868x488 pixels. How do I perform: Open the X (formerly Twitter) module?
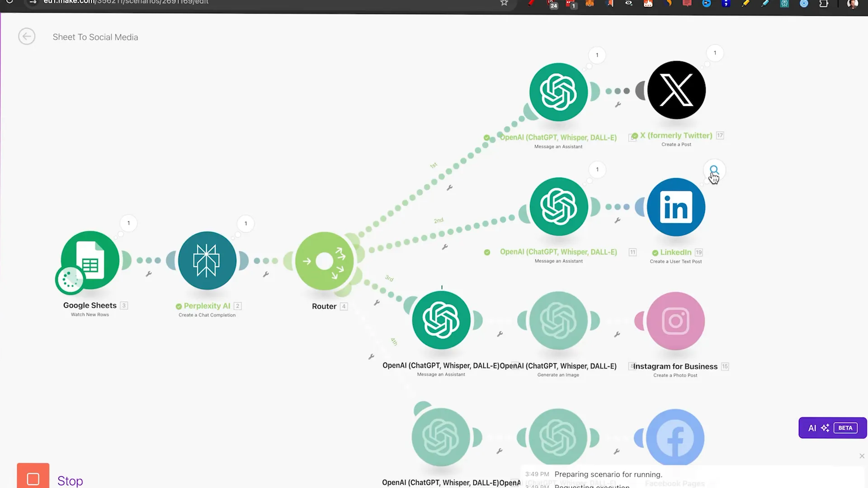(676, 90)
